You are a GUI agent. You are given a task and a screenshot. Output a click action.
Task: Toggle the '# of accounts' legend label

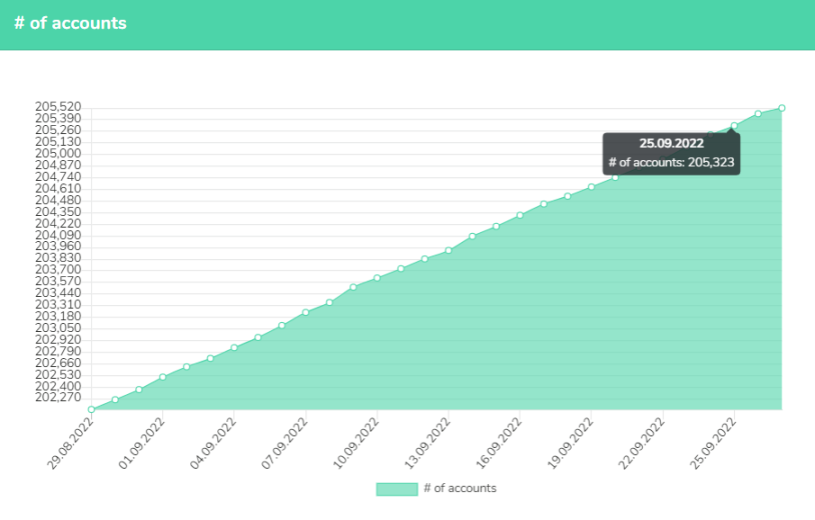(x=460, y=489)
